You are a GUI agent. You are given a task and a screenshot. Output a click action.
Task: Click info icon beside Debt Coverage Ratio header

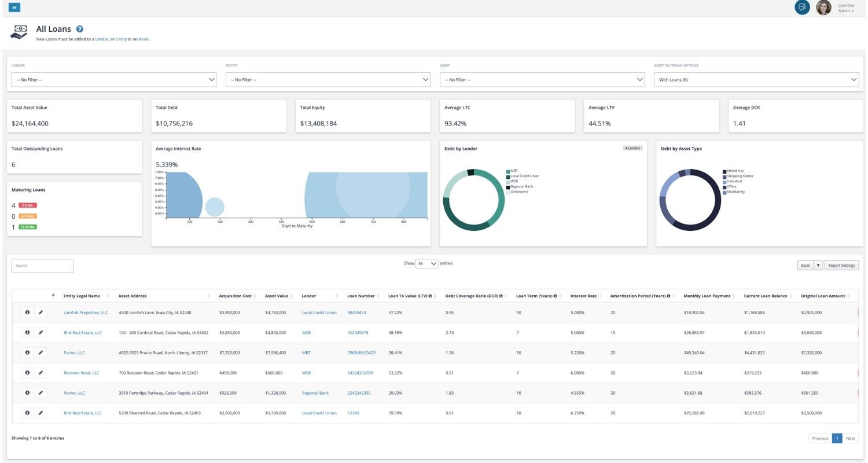click(501, 296)
